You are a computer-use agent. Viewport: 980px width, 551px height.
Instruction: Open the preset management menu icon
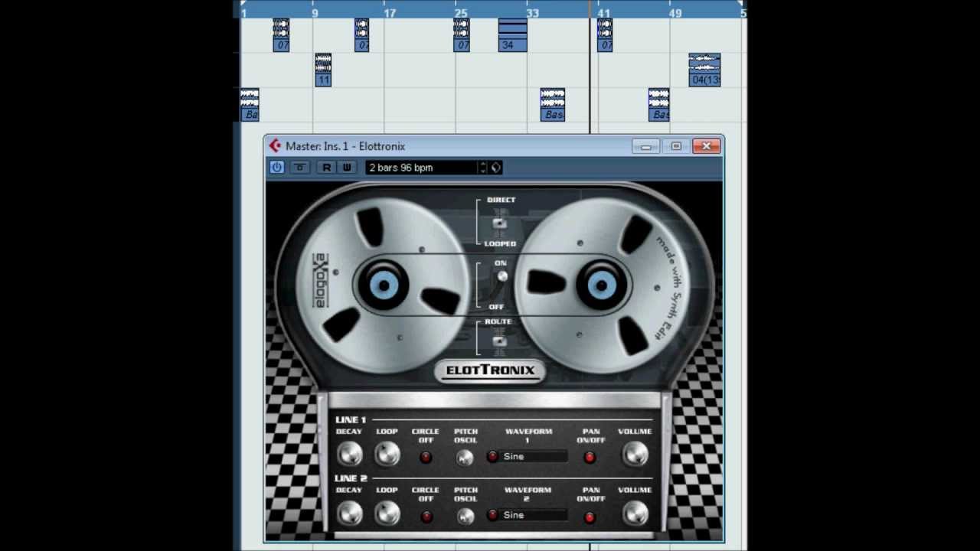click(x=496, y=167)
